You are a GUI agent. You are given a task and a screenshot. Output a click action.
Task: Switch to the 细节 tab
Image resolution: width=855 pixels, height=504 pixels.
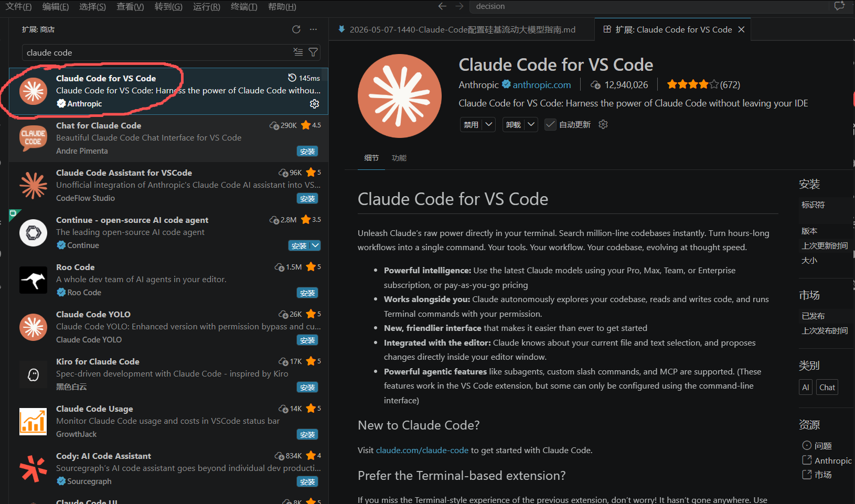tap(371, 158)
